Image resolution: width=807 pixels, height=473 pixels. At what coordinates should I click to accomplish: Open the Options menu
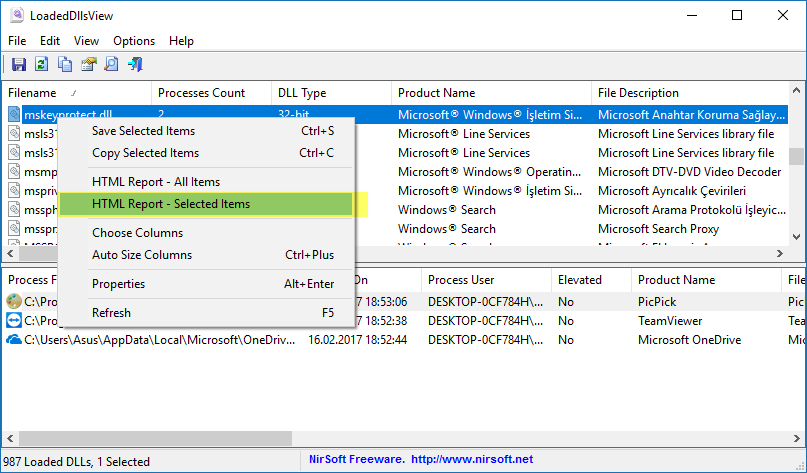134,41
